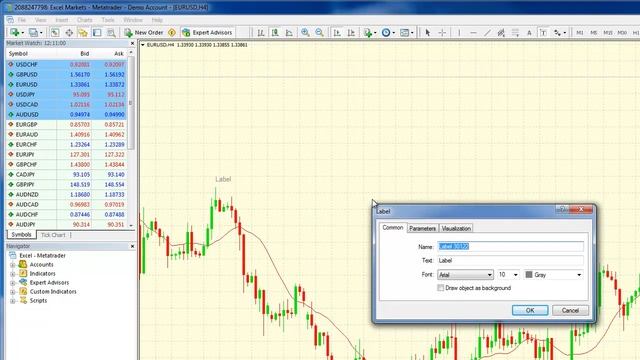Zoom in on the chart
The image size is (640, 360).
(x=305, y=33)
